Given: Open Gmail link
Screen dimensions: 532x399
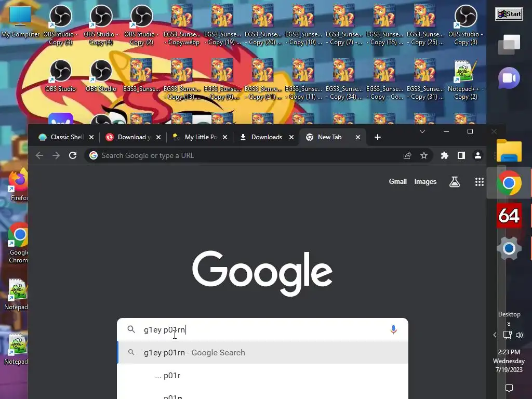Looking at the screenshot, I should tap(397, 181).
